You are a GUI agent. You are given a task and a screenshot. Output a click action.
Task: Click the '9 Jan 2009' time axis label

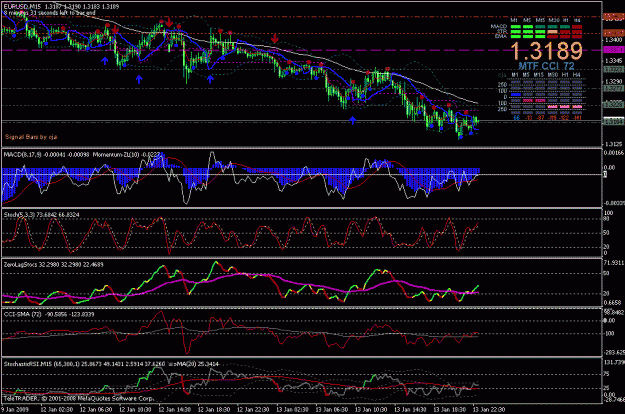tap(16, 409)
